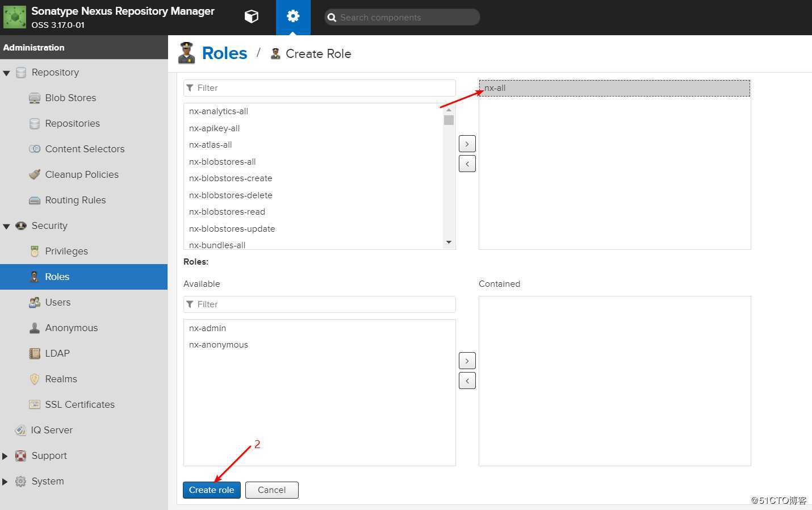Click the IQ Server icon
The width and height of the screenshot is (812, 510).
pyautogui.click(x=20, y=430)
